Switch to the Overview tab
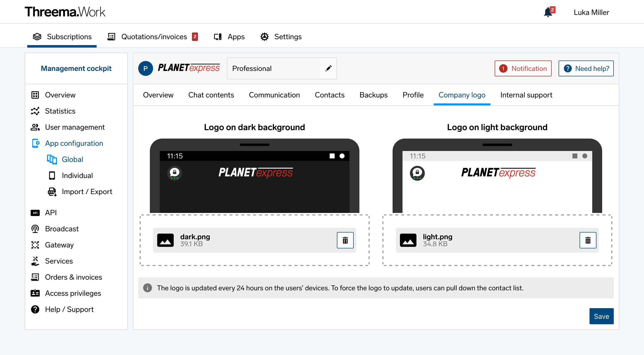Image resolution: width=644 pixels, height=355 pixels. 158,95
